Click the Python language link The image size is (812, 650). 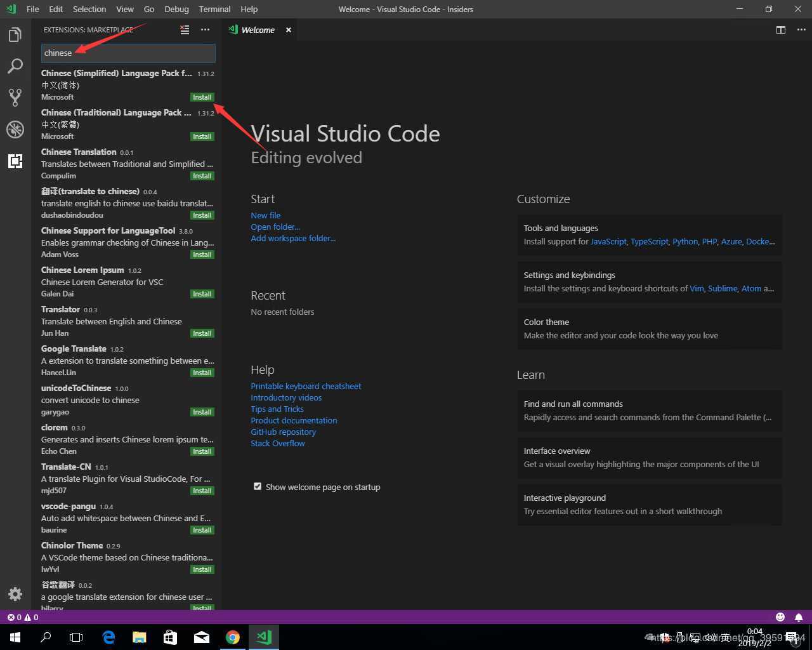685,241
